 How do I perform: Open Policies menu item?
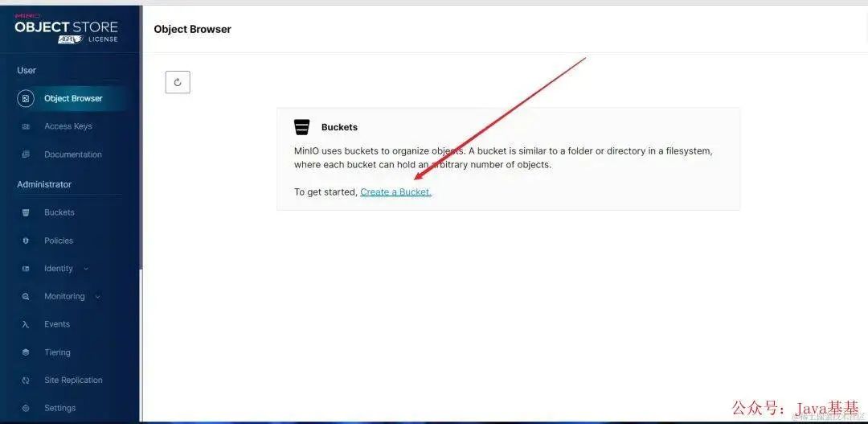click(x=59, y=241)
